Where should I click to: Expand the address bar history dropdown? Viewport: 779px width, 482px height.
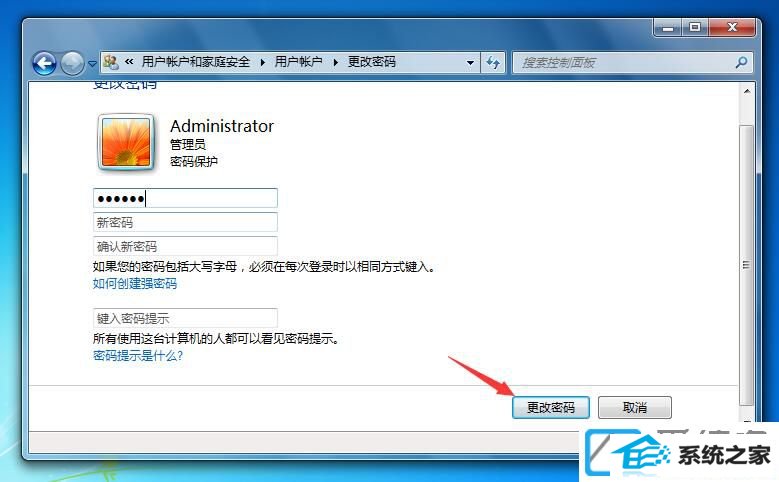pos(470,63)
